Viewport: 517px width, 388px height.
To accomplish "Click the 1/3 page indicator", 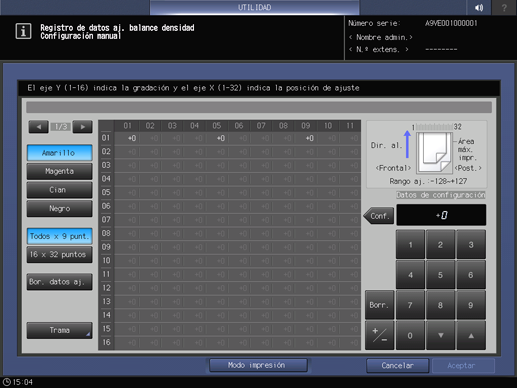I will 61,127.
